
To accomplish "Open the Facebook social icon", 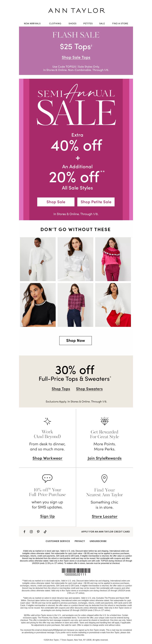I will pos(24,532).
